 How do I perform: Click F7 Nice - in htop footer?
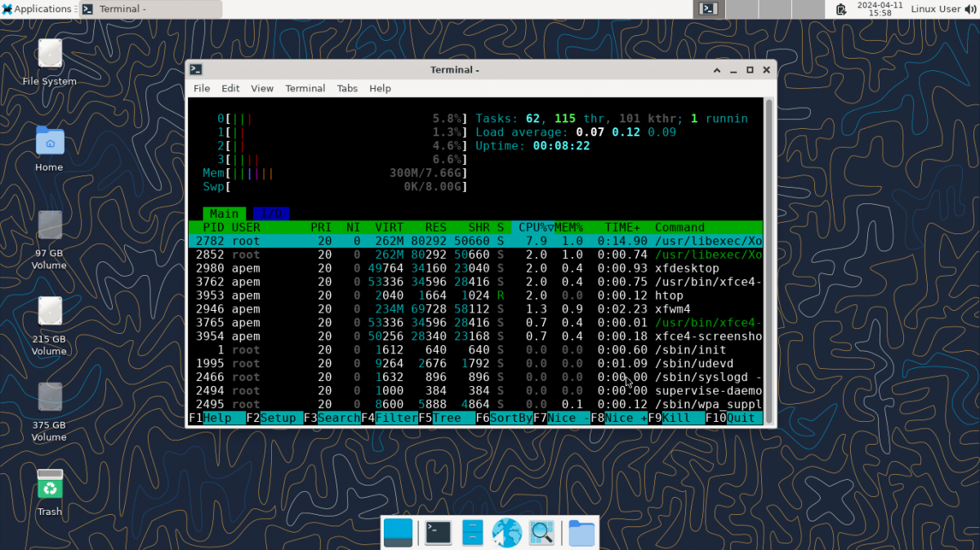[x=562, y=418]
